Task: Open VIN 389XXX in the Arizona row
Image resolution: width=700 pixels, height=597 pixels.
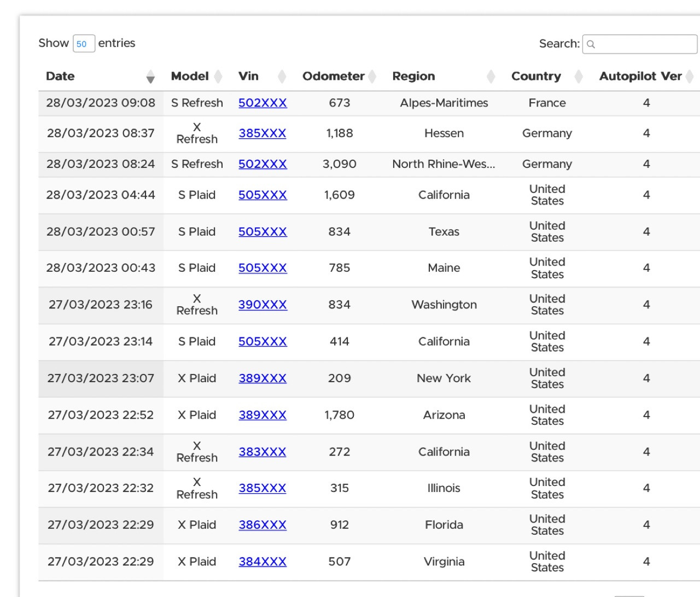Action: point(262,415)
